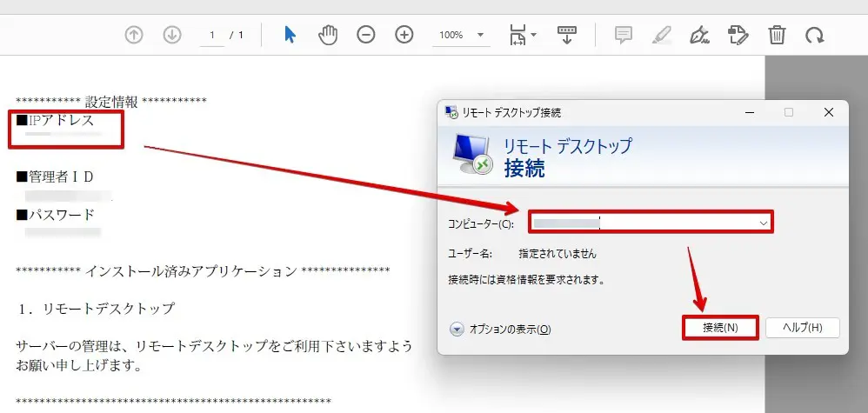Viewport: 868px width, 413px height.
Task: Click the current page number field
Action: click(211, 36)
